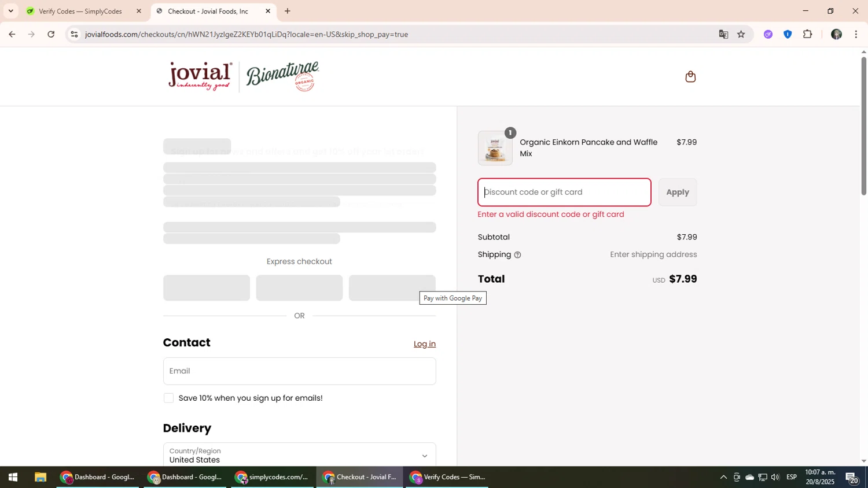Open the Extensions puzzle icon
Image resolution: width=868 pixels, height=488 pixels.
tap(808, 35)
